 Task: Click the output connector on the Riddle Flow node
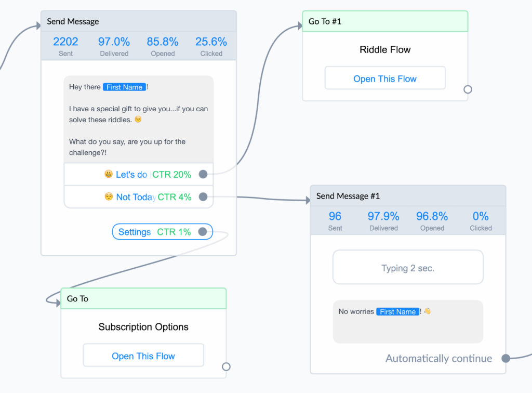tap(468, 89)
